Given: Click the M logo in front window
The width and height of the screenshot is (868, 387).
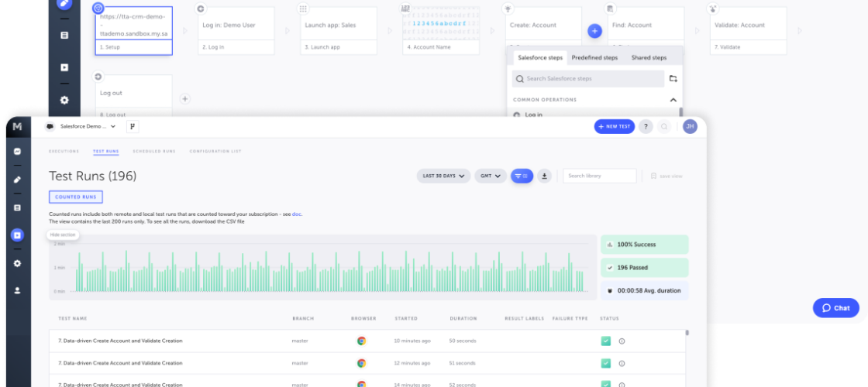Looking at the screenshot, I should point(17,127).
